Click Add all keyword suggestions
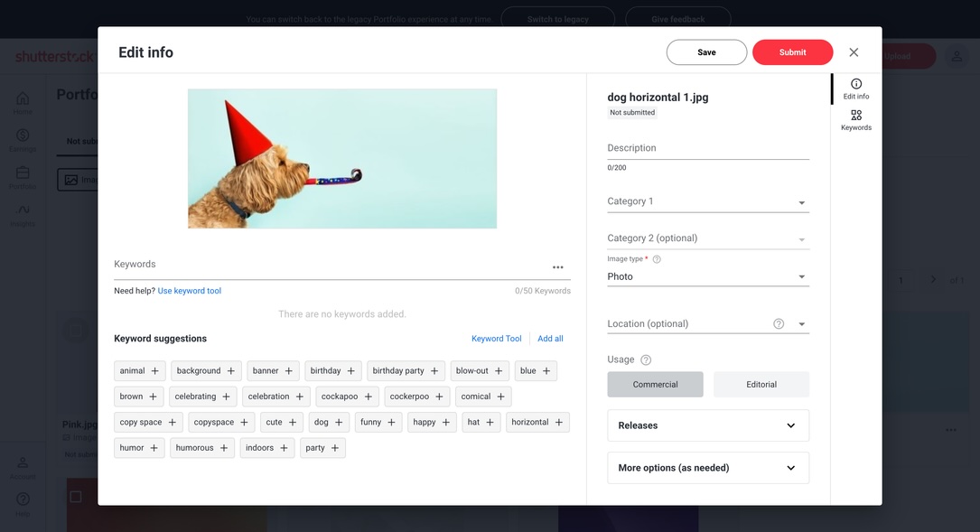This screenshot has height=532, width=980. (x=550, y=338)
